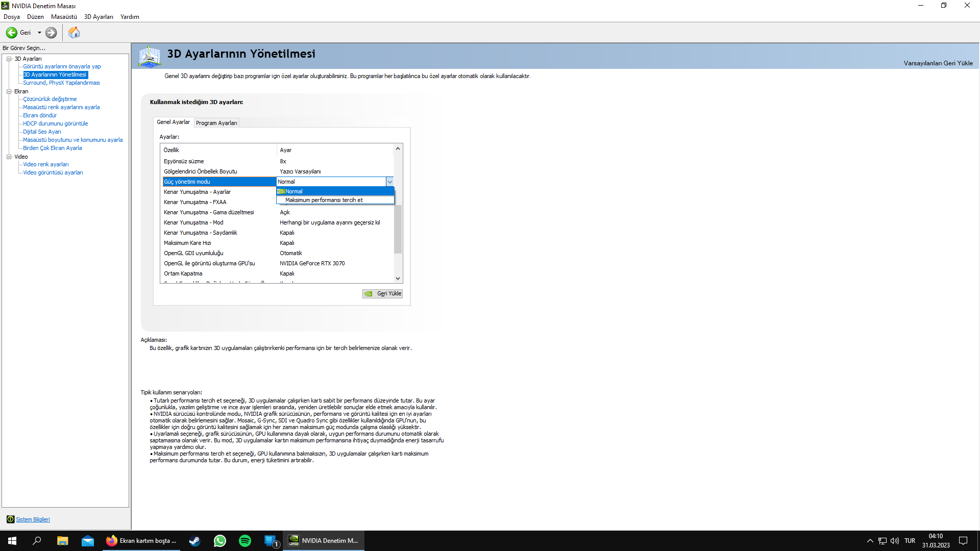Switch to Firefox window in taskbar
980x551 pixels.
[141, 541]
